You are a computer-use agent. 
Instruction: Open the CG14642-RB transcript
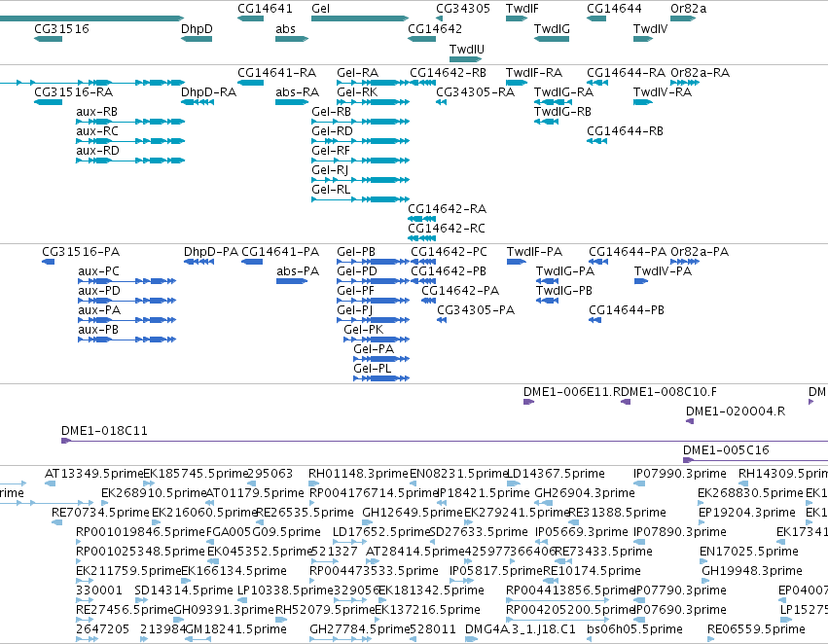pyautogui.click(x=422, y=83)
